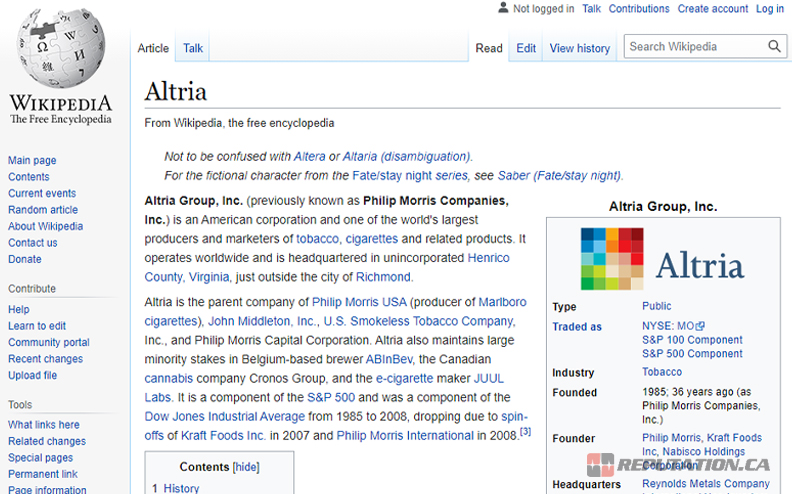Open What links here
This screenshot has width=792, height=494.
[43, 425]
